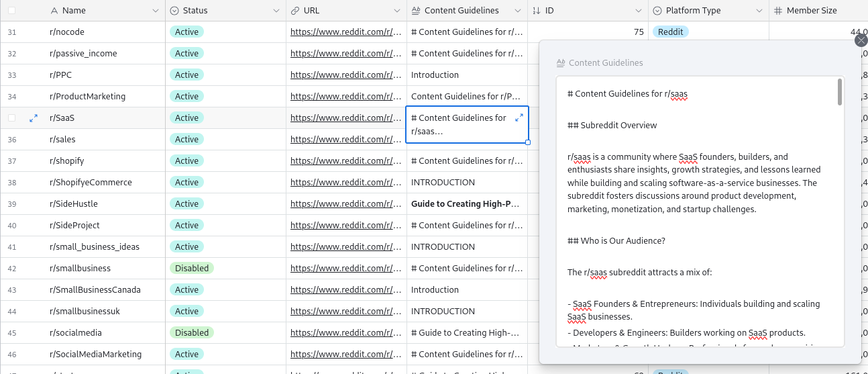
Task: Open the Reddit URL for r/shopify
Action: tap(346, 160)
